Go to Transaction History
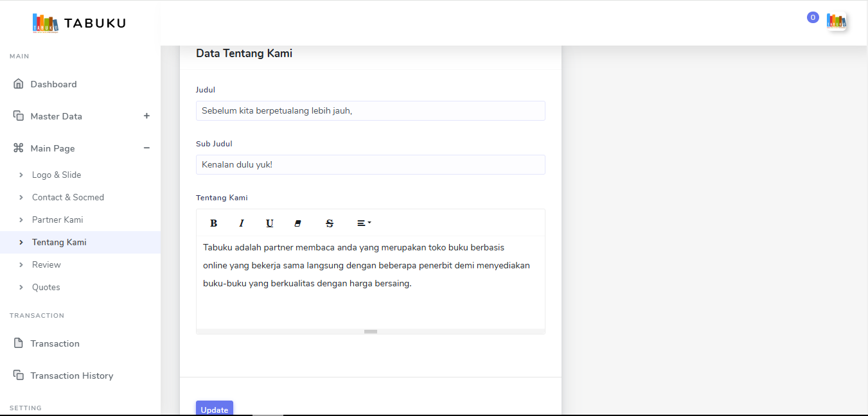 pos(71,376)
